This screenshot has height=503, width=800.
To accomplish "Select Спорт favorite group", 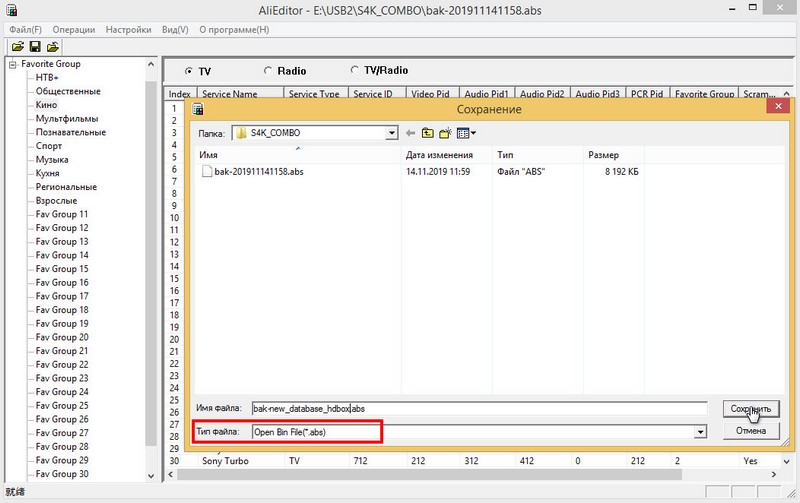I will click(x=48, y=146).
